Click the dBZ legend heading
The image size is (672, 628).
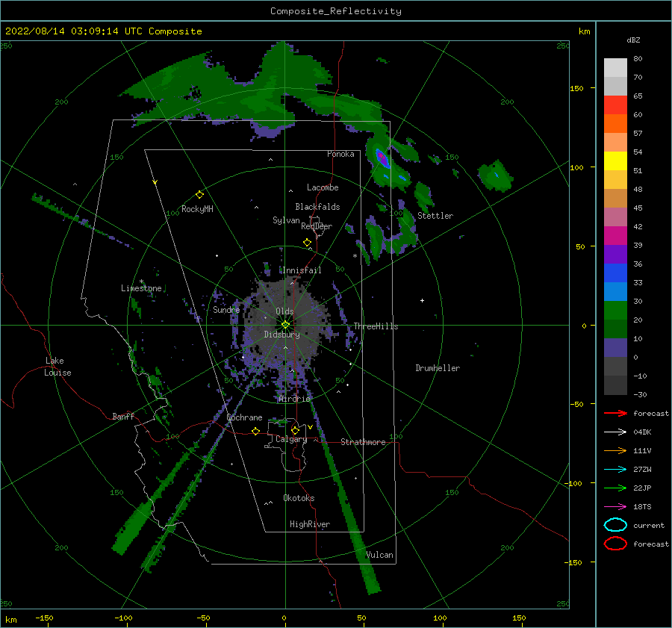point(633,40)
